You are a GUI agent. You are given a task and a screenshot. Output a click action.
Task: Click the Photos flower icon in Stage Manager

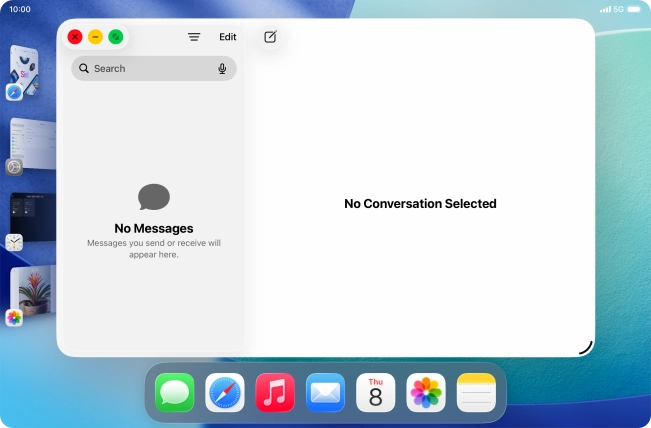[14, 318]
